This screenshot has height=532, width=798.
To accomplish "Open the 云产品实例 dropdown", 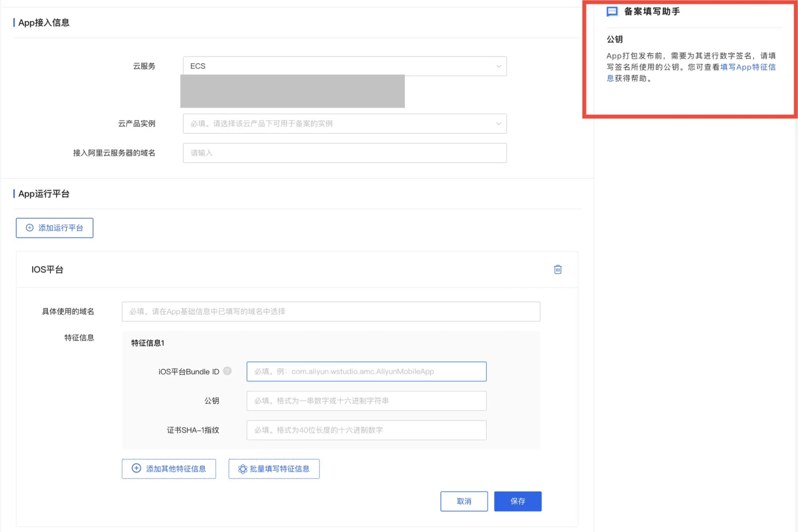I will 344,123.
